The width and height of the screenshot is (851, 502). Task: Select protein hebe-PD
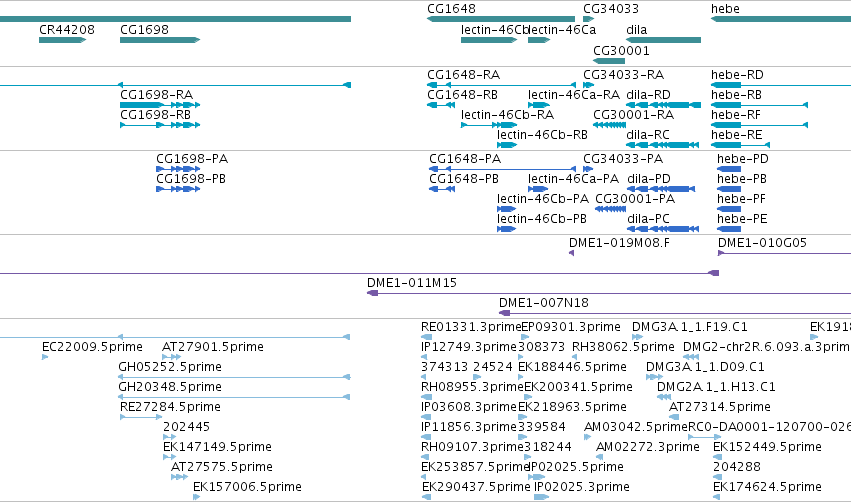(729, 169)
